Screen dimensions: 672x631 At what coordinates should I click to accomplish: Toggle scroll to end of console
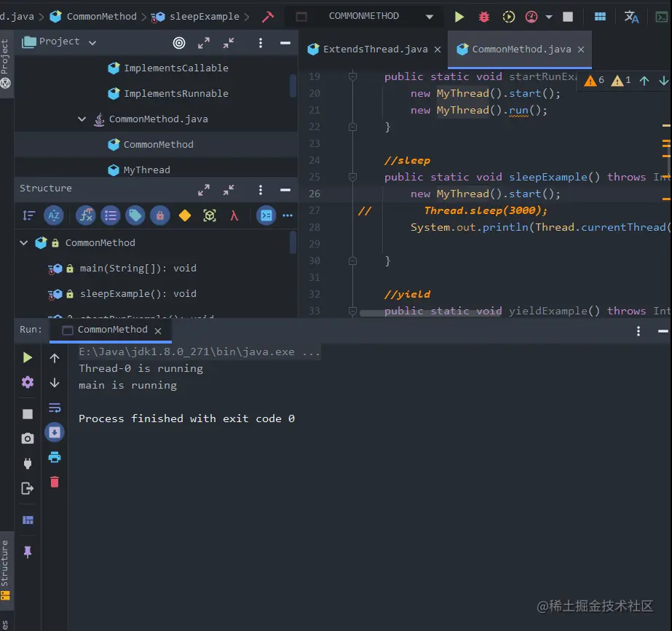[x=55, y=432]
